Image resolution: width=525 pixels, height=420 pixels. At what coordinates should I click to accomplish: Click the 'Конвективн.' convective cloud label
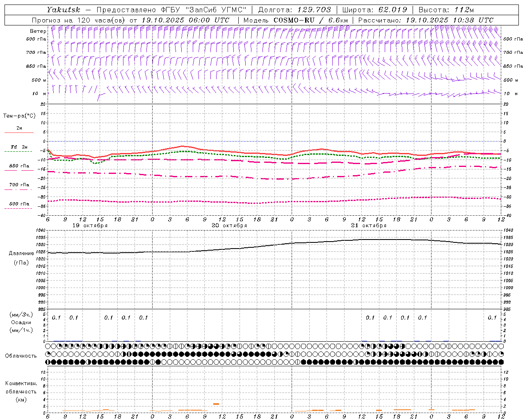(x=21, y=383)
